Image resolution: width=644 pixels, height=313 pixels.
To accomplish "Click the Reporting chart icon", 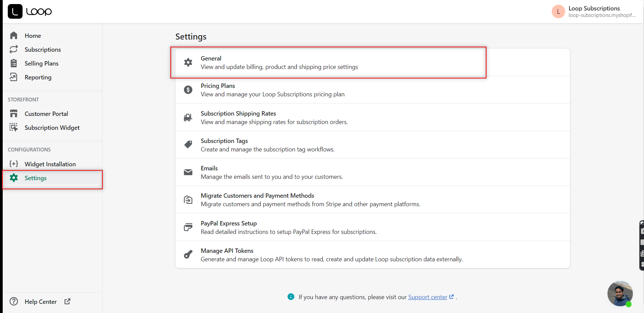I will pyautogui.click(x=14, y=77).
